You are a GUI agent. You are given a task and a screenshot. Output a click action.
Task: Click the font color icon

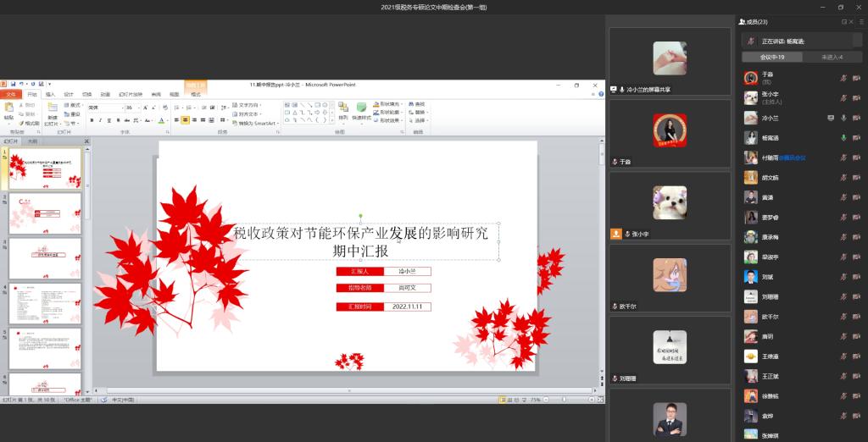point(161,120)
